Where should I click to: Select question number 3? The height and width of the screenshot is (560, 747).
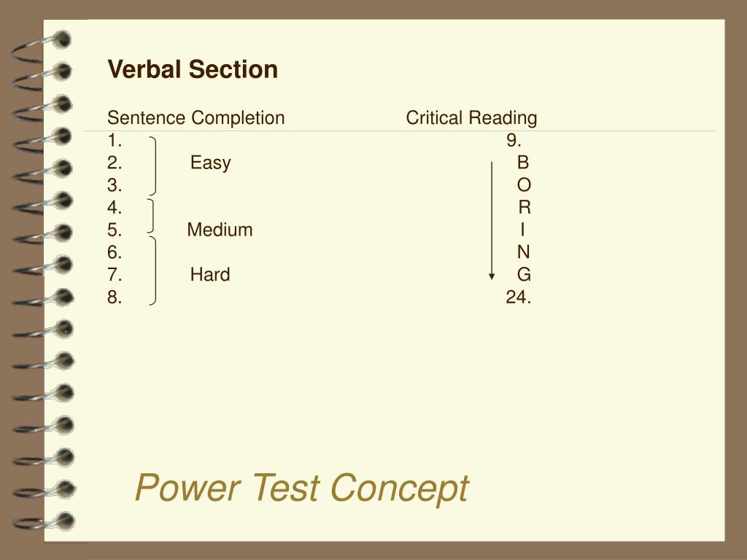tap(115, 185)
